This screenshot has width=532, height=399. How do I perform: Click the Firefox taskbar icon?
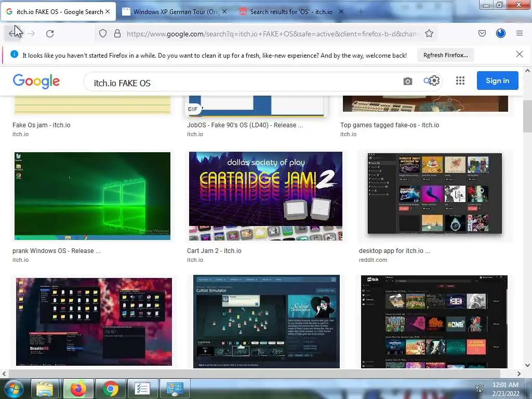(x=78, y=389)
